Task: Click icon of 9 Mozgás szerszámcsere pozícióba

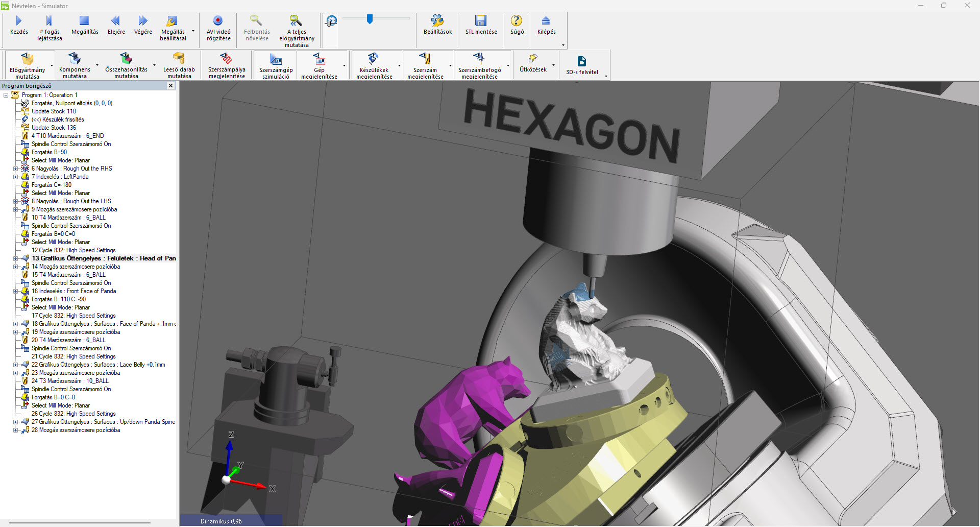Action: click(x=25, y=209)
